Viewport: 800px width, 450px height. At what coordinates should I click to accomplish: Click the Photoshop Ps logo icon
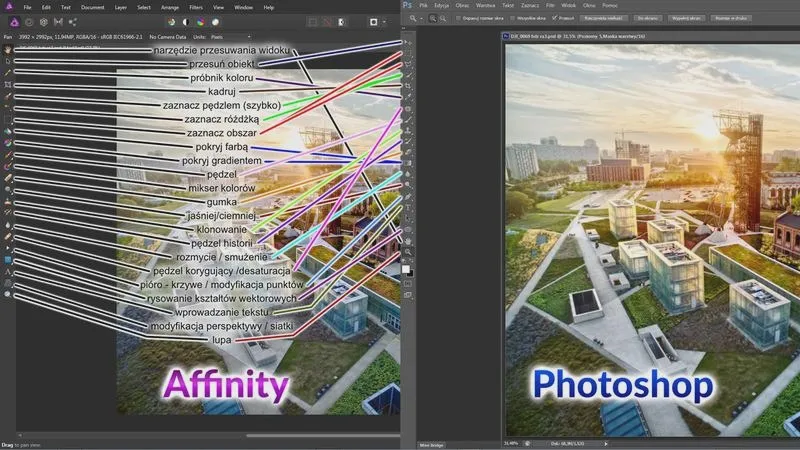click(x=408, y=6)
